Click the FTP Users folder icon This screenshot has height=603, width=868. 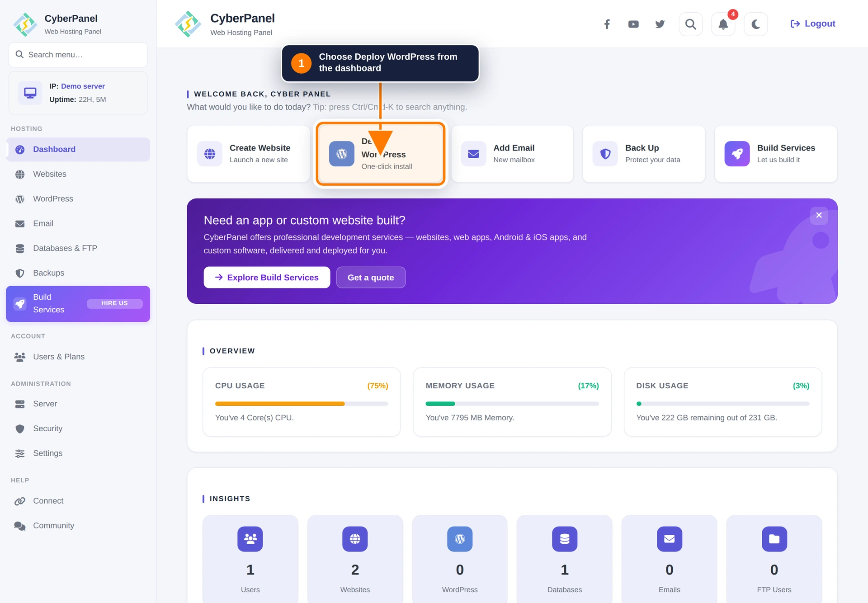774,539
